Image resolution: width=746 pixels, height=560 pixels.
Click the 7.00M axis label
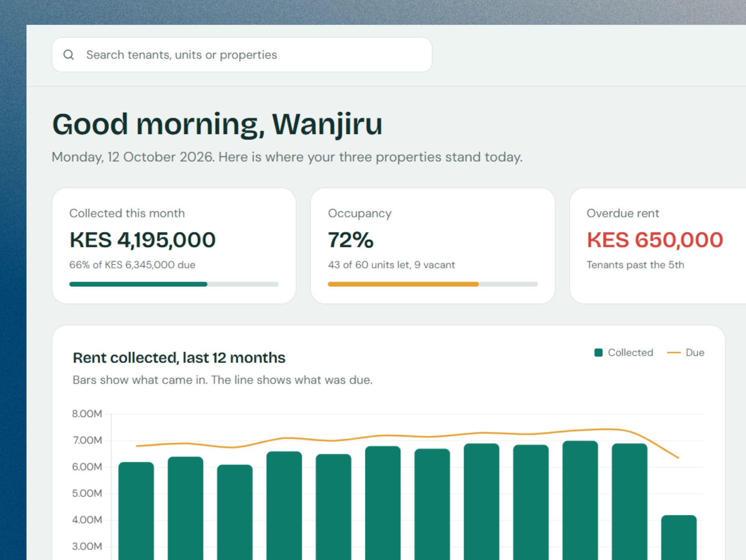(87, 441)
